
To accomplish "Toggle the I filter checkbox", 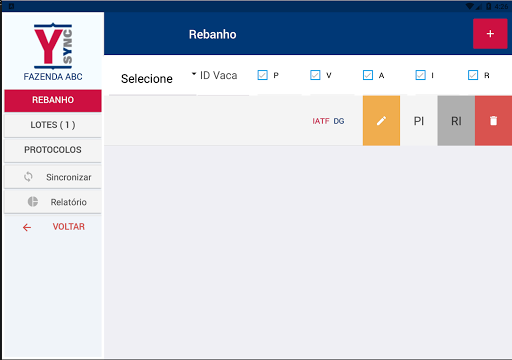I will (420, 75).
